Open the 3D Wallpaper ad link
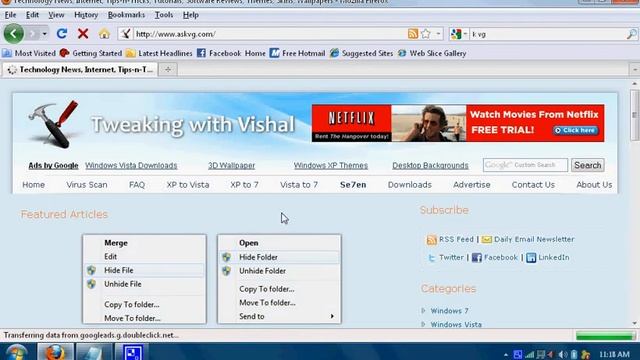The image size is (640, 360). [x=231, y=166]
